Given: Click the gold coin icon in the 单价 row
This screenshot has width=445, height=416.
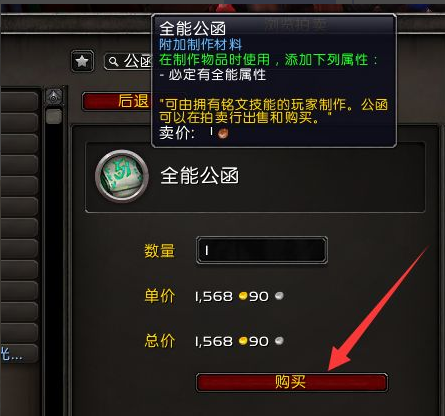Looking at the screenshot, I should [x=243, y=296].
